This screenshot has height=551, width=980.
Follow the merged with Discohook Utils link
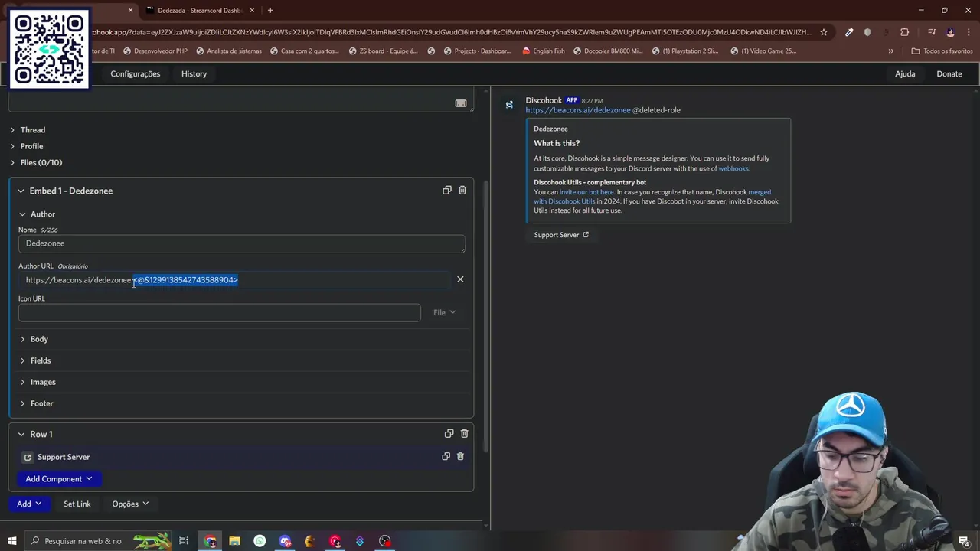point(652,197)
